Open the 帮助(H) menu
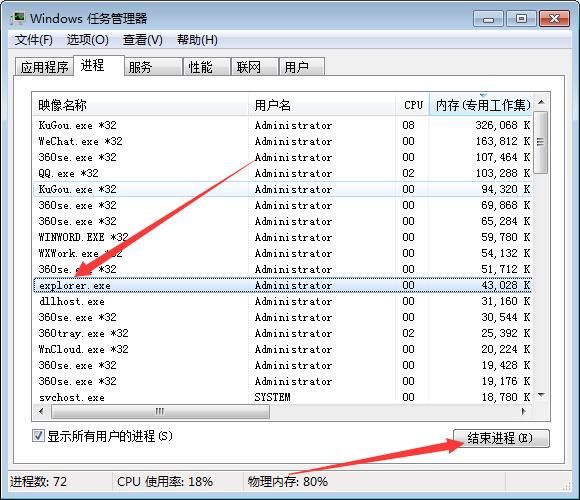The height and width of the screenshot is (500, 580). [x=197, y=40]
